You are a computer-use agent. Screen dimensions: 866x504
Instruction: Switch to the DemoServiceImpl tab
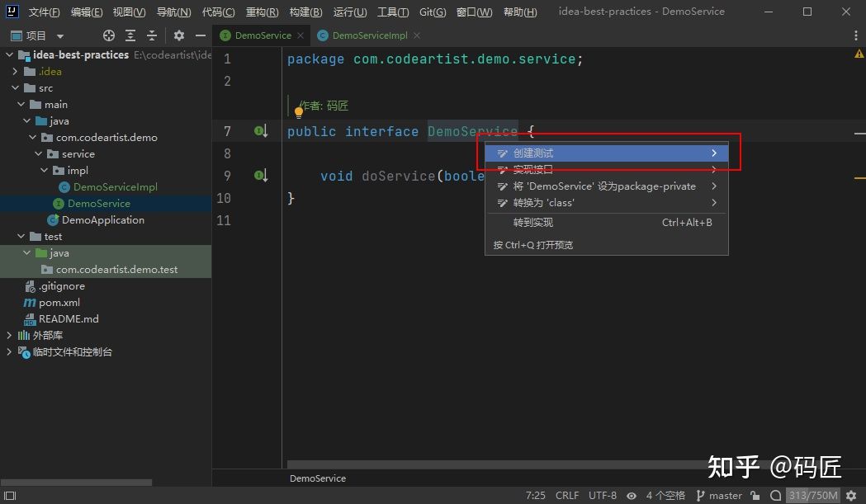point(370,35)
